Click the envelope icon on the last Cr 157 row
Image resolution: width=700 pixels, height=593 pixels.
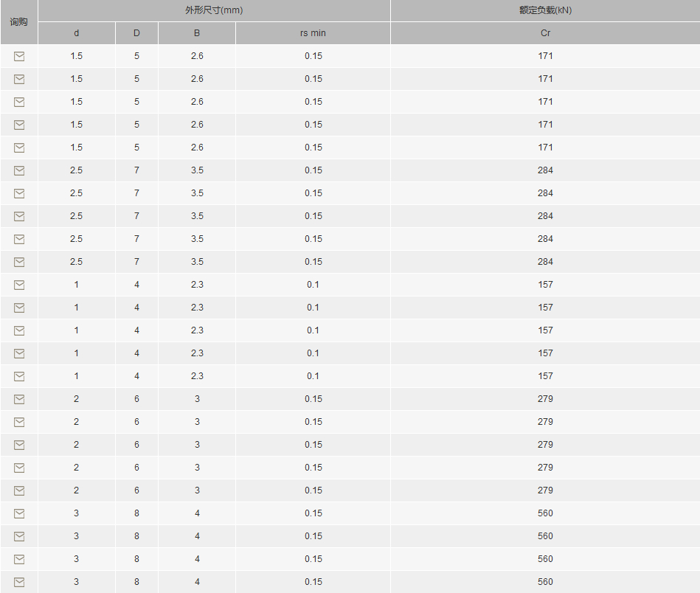pos(19,376)
